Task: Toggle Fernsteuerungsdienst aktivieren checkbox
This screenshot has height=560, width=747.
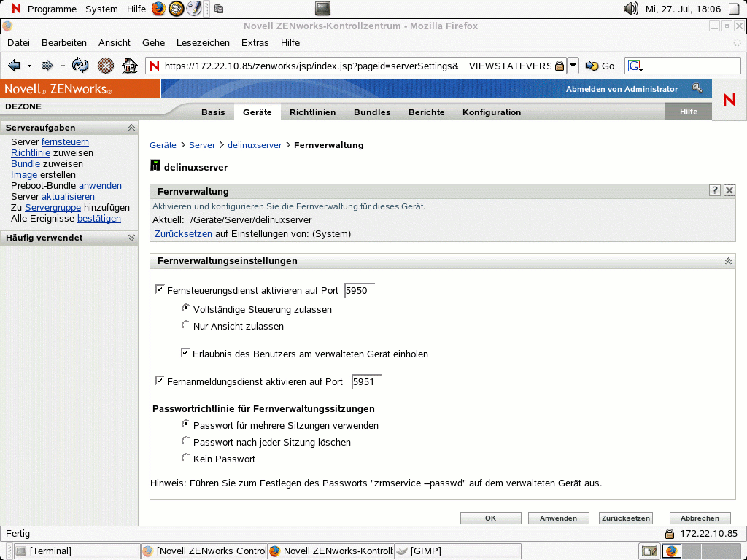Action: [160, 289]
